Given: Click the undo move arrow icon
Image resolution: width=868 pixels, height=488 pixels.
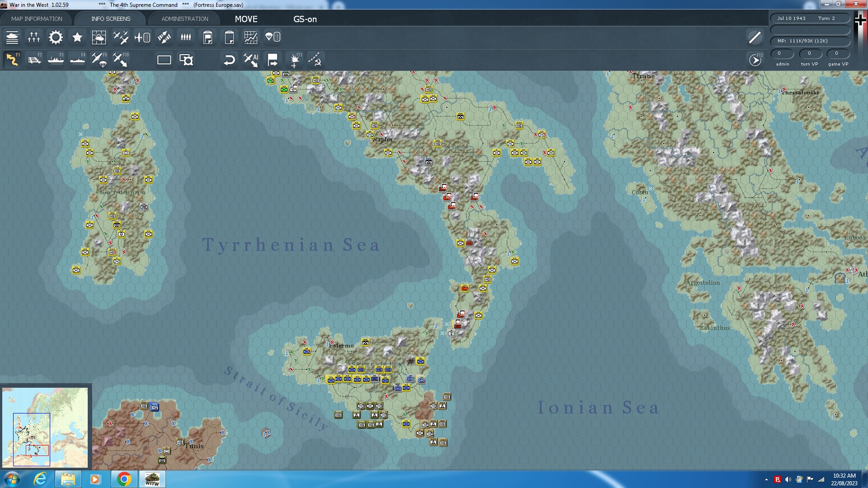Looking at the screenshot, I should pyautogui.click(x=229, y=60).
